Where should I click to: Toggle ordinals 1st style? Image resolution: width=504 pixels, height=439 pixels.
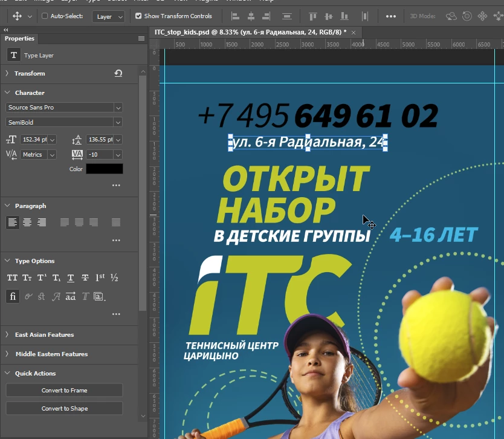(100, 278)
